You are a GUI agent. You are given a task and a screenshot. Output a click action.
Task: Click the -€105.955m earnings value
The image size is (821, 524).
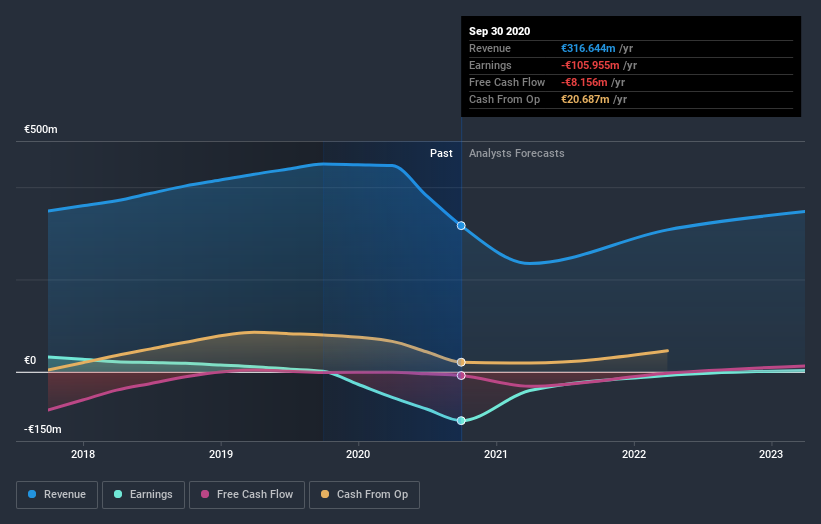[590, 65]
